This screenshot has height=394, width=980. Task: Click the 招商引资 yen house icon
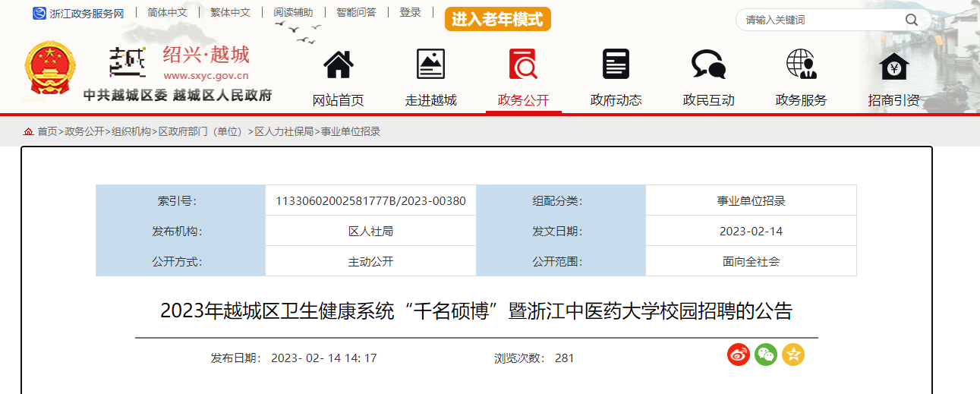[x=894, y=66]
